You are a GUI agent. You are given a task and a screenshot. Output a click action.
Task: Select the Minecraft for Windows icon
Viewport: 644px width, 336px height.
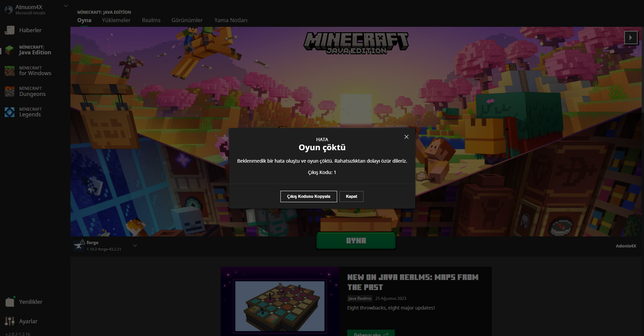tap(9, 71)
